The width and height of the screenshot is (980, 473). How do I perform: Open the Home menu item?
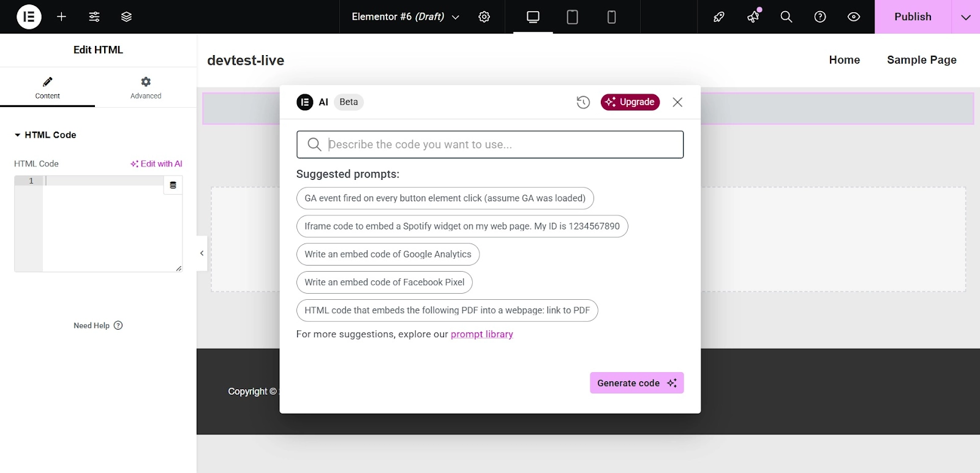tap(844, 60)
